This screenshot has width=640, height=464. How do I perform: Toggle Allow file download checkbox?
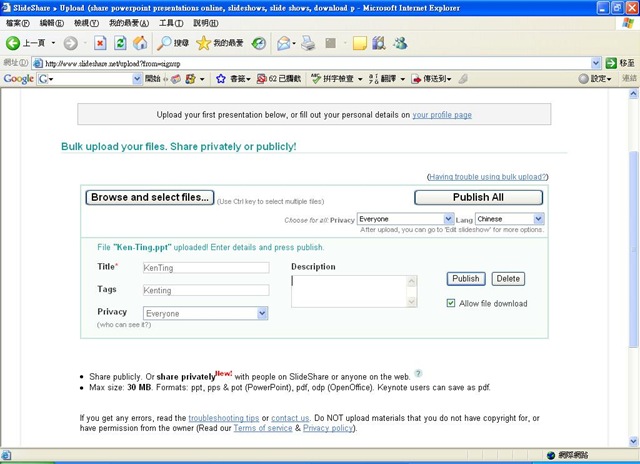[451, 303]
